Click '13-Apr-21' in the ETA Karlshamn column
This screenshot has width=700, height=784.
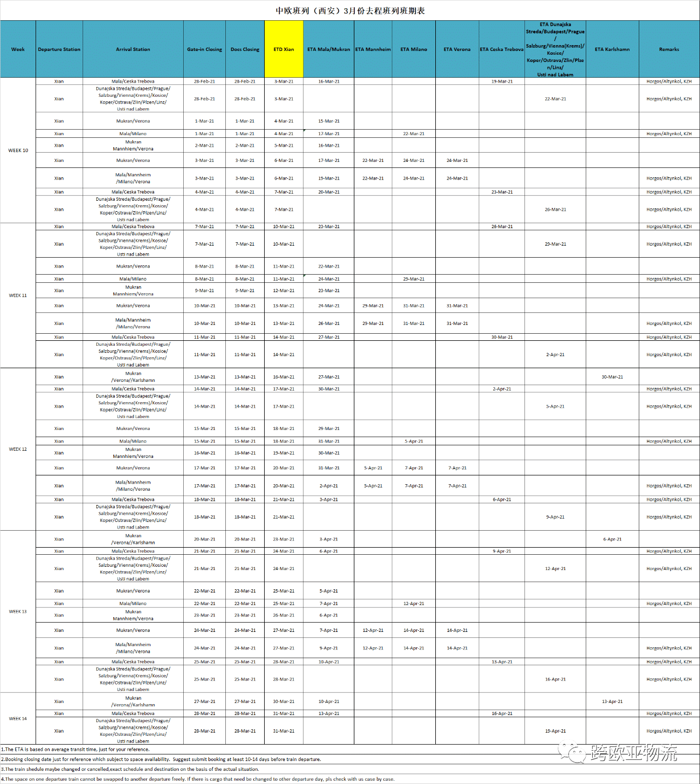612,701
